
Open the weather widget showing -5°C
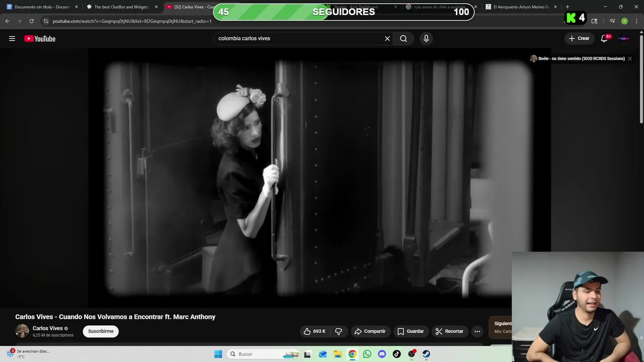click(28, 353)
